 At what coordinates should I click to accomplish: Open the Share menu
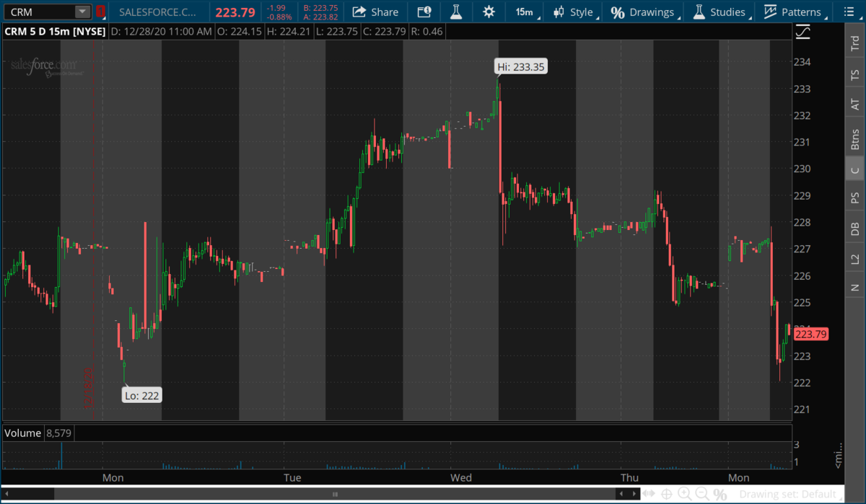click(375, 12)
